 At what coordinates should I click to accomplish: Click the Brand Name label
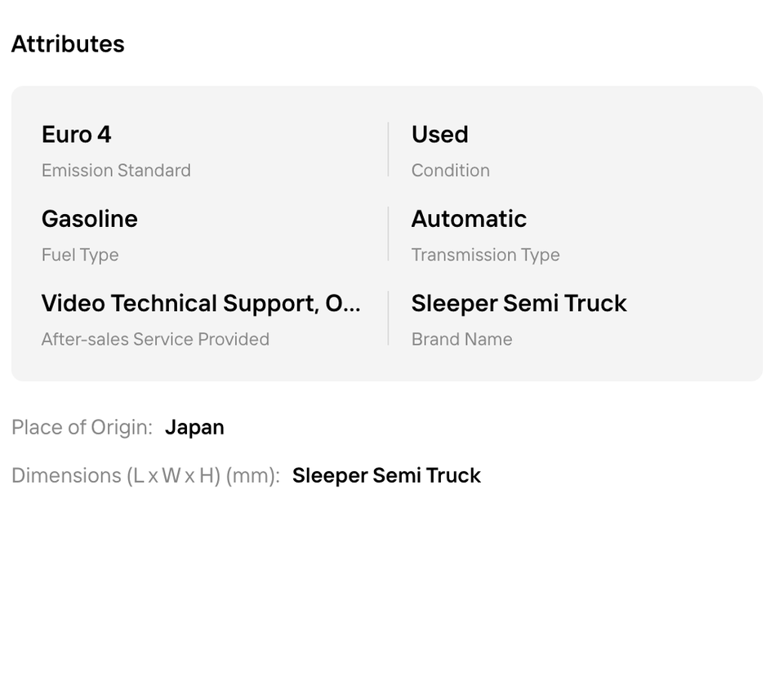coord(462,340)
